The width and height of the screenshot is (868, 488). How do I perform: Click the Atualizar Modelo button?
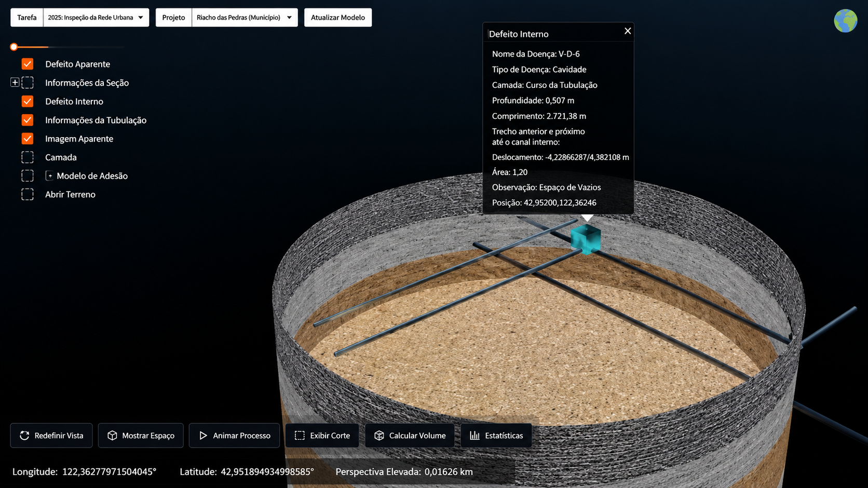point(338,18)
